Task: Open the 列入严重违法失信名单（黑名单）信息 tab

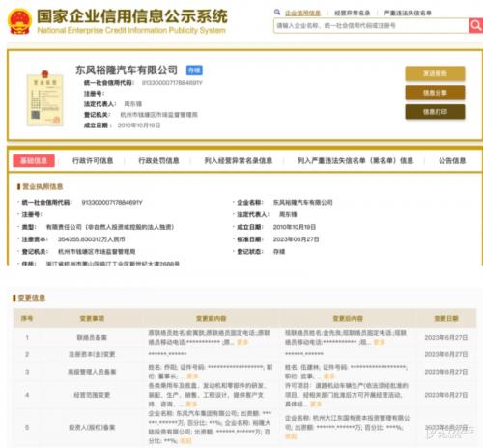Action: tap(355, 160)
